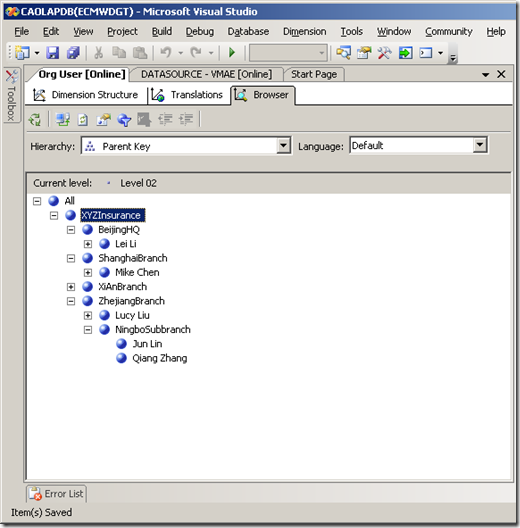Open the Community menu
The image size is (520, 528).
449,31
